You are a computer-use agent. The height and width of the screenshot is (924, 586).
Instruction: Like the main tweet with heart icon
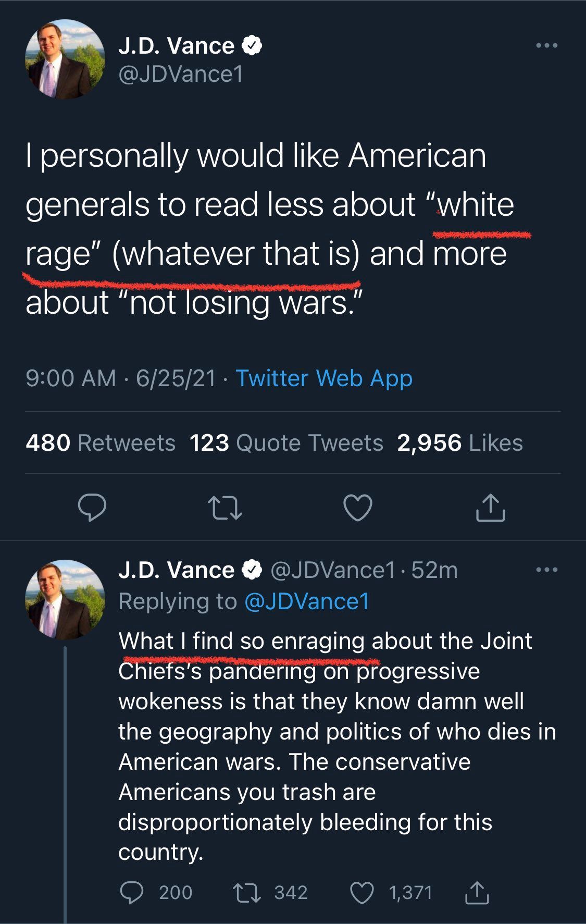coord(358,508)
